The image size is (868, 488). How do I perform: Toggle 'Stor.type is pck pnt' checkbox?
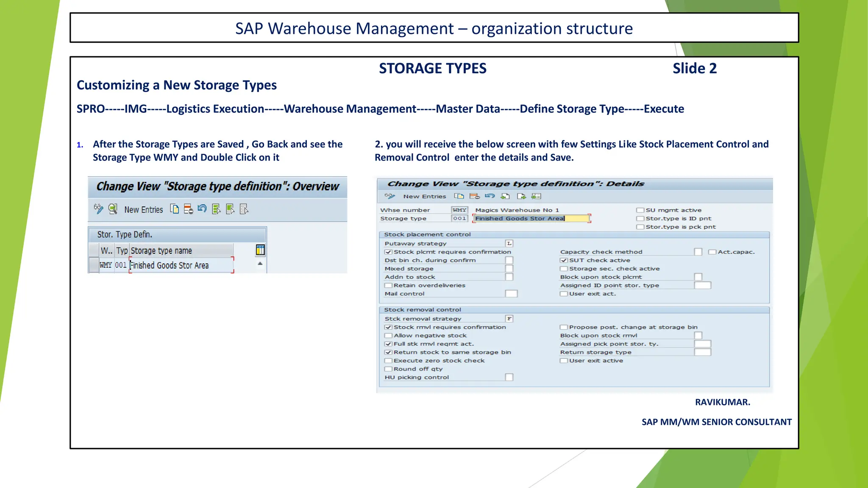point(640,227)
